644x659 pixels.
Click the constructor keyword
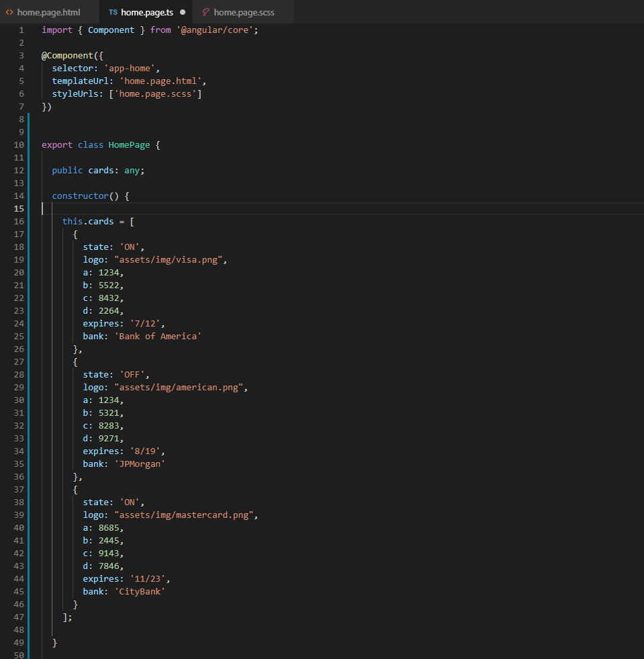80,196
